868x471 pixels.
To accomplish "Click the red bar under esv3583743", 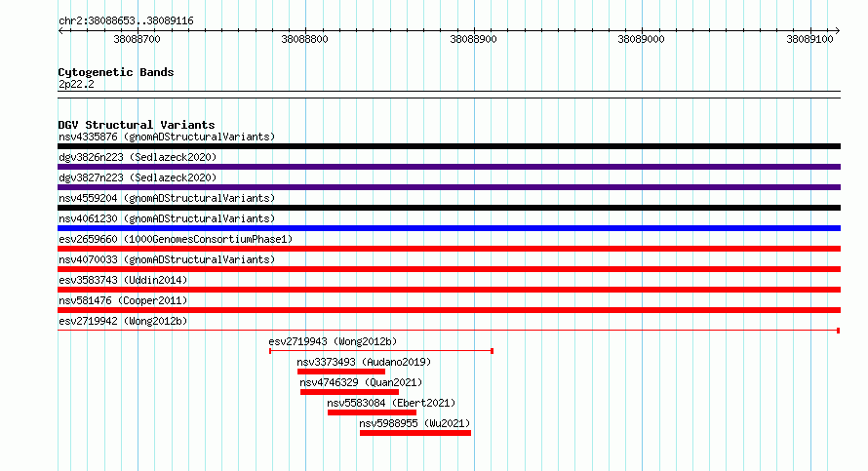I will pyautogui.click(x=449, y=290).
